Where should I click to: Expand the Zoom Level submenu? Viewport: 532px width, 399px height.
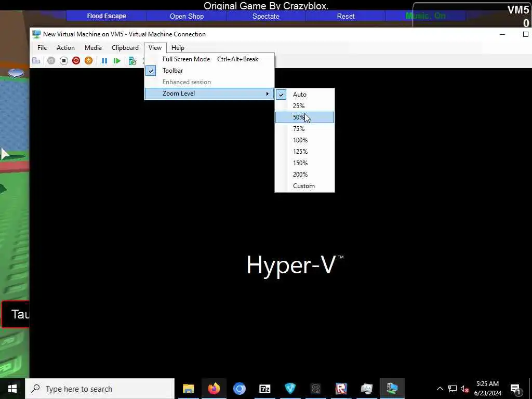pyautogui.click(x=209, y=94)
